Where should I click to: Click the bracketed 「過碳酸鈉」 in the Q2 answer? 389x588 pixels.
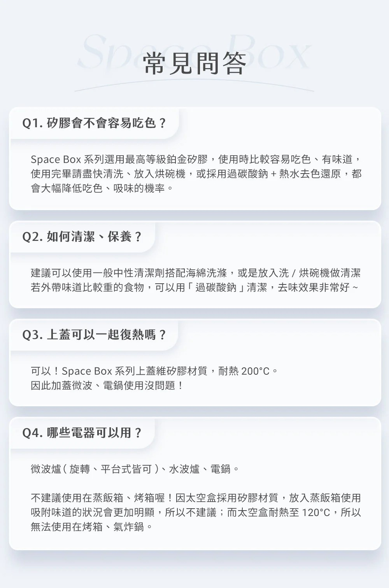pyautogui.click(x=215, y=288)
